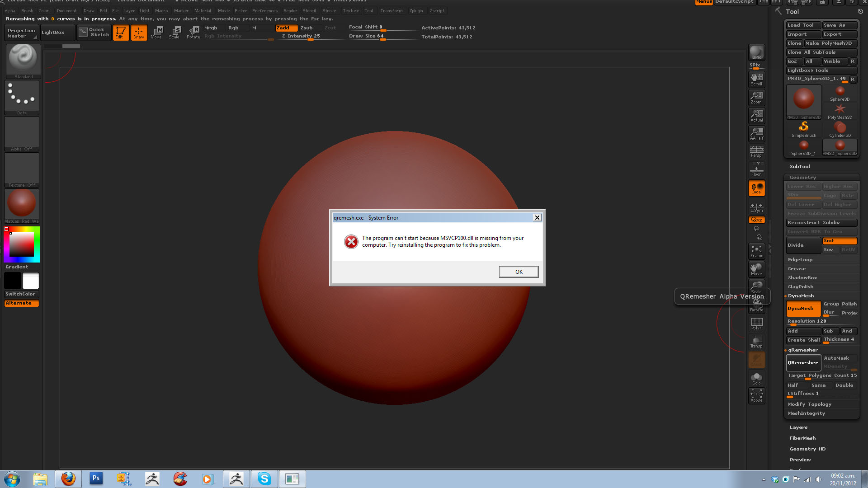The image size is (868, 488).
Task: Expand the Modify Topology subsection
Action: (810, 404)
